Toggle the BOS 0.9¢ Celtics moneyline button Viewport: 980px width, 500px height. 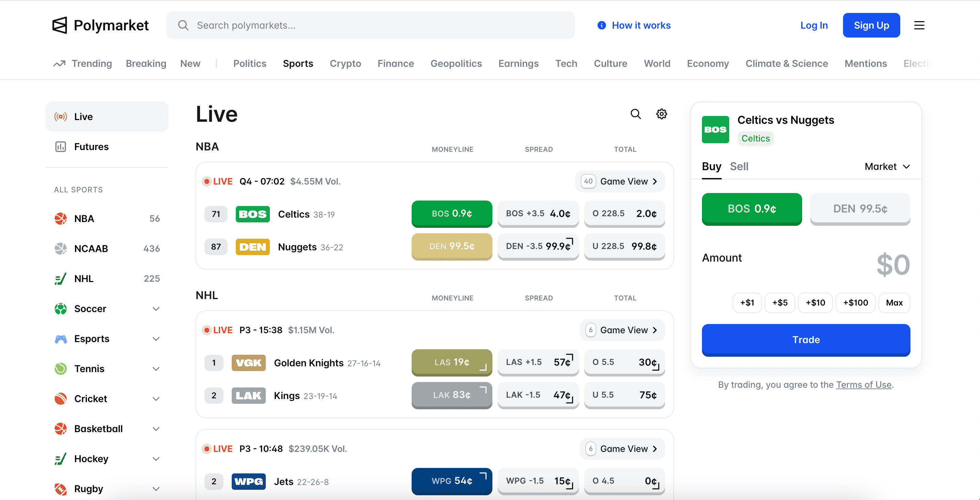pos(451,214)
